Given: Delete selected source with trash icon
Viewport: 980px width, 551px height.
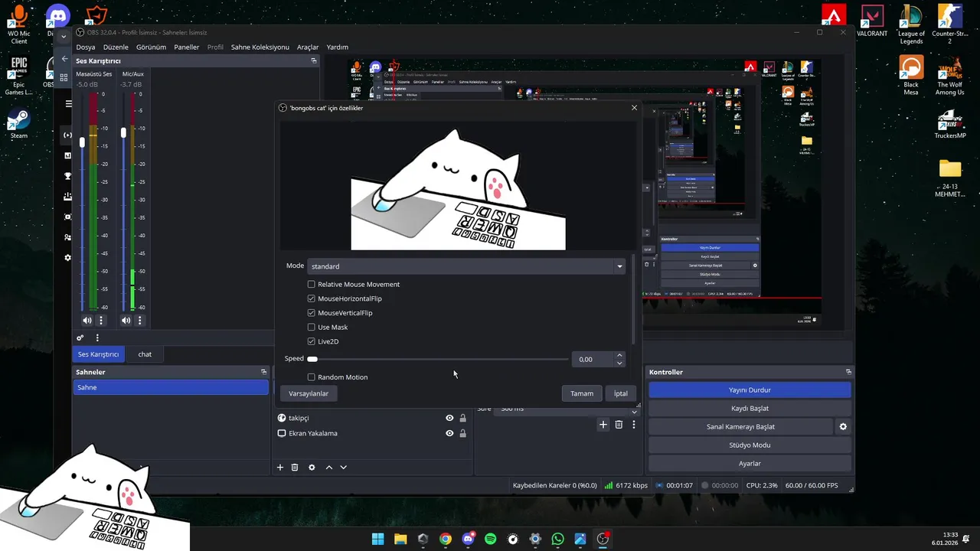Looking at the screenshot, I should click(x=295, y=467).
